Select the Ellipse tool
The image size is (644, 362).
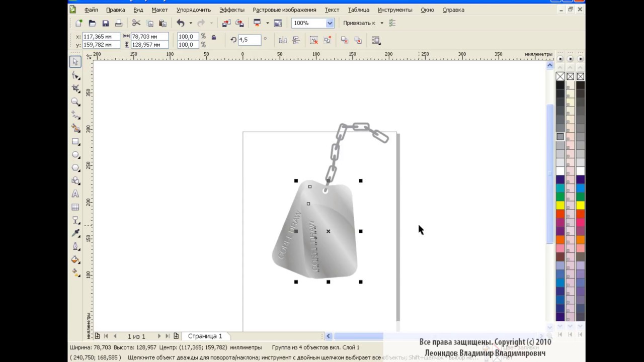click(x=75, y=155)
